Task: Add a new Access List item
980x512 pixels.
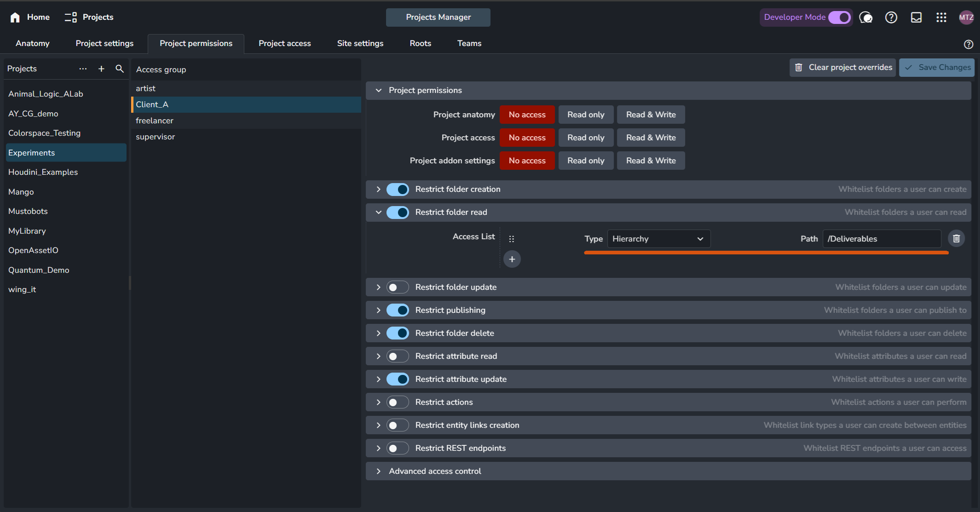Action: pos(512,259)
